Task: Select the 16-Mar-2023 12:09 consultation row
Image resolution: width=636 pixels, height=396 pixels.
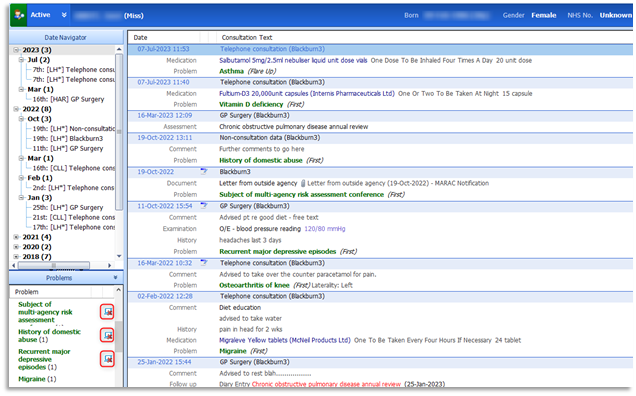Action: (x=380, y=116)
